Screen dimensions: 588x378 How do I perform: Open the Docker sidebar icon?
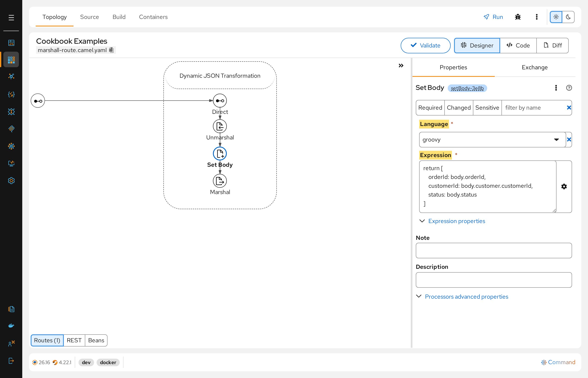click(x=11, y=325)
